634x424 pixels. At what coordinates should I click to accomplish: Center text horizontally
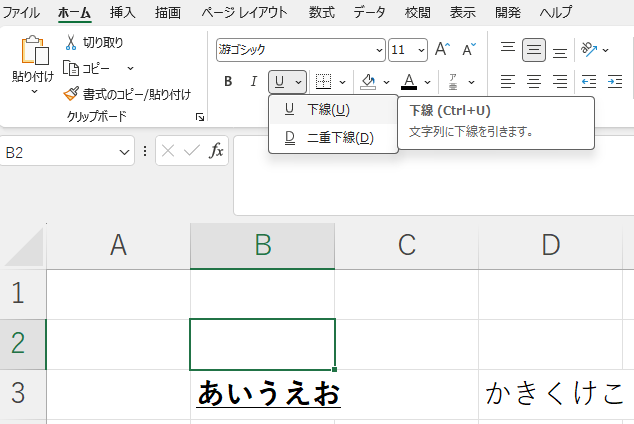click(x=534, y=82)
